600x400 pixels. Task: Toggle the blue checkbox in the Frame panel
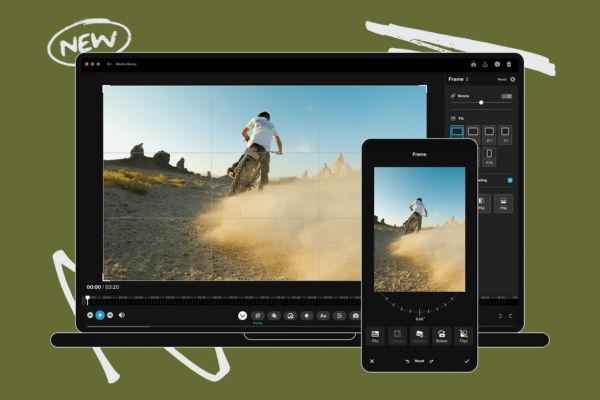pos(511,180)
